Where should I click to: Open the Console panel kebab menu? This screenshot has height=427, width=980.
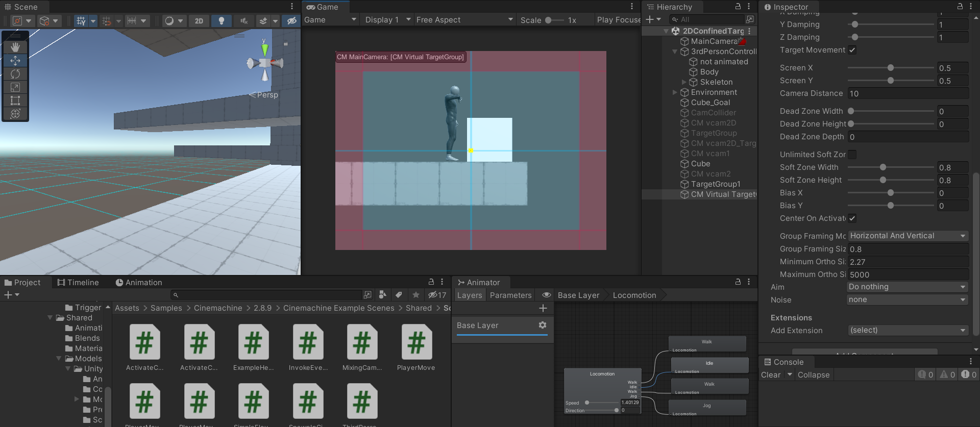[971, 362]
